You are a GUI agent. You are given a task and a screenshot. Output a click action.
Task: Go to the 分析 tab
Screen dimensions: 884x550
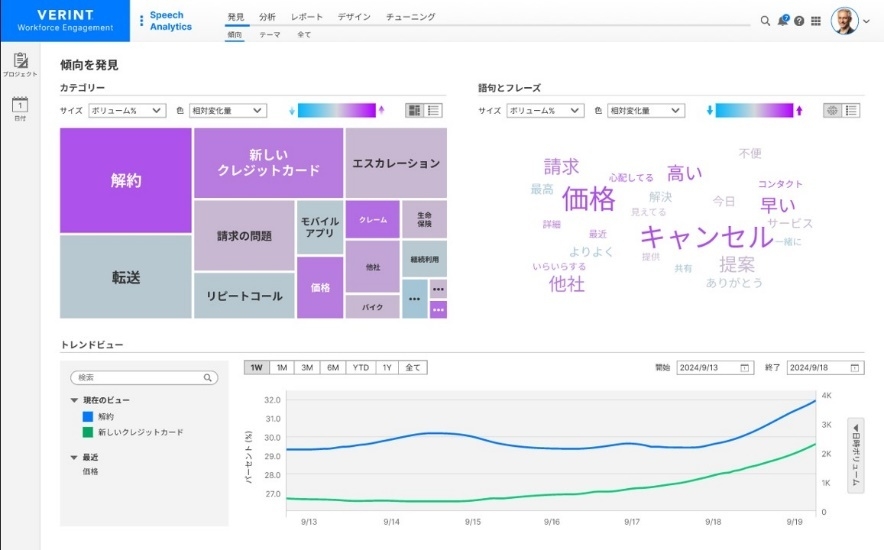tap(267, 17)
